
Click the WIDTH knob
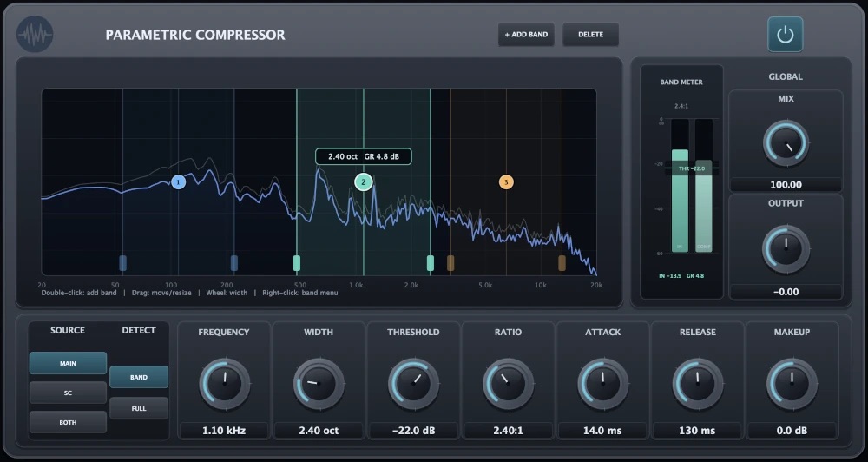point(319,383)
